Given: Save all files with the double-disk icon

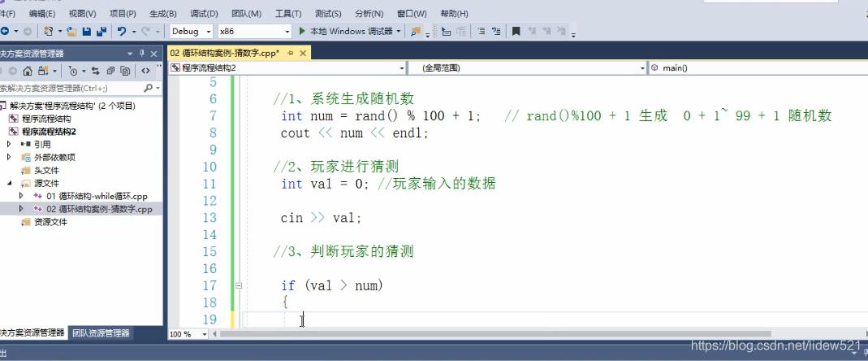Looking at the screenshot, I should (x=101, y=32).
